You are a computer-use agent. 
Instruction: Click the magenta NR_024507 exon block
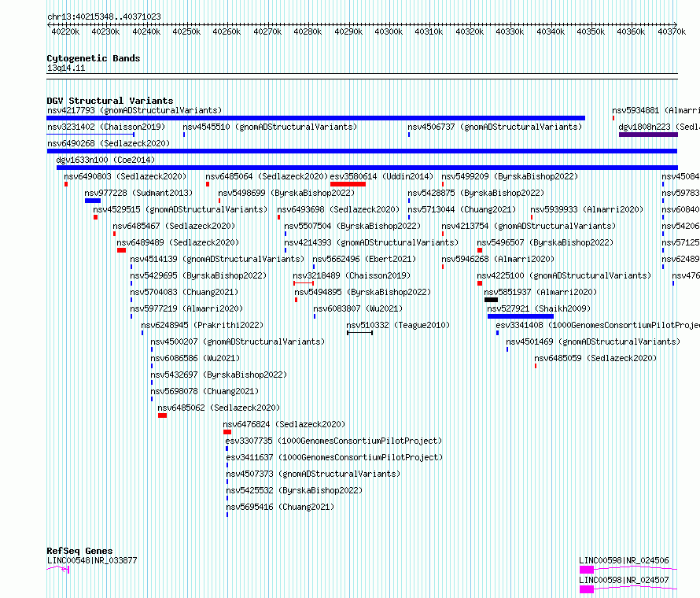click(587, 589)
